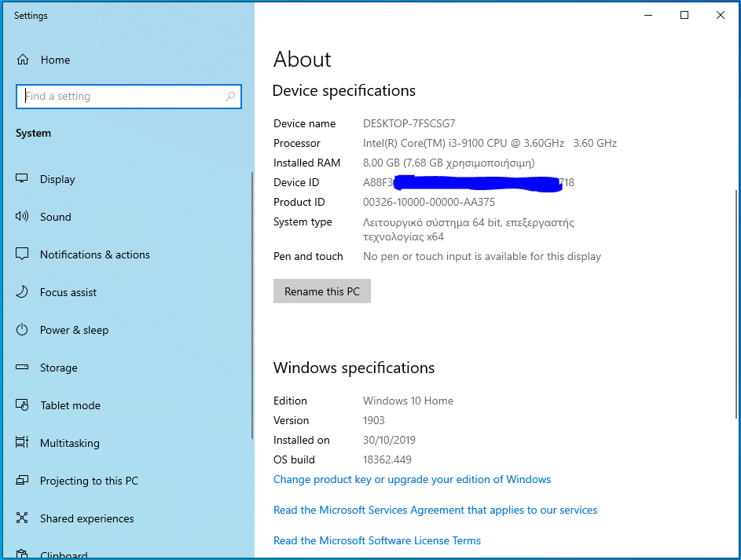Click Rename this PC button
Screen dimensions: 741x560
point(322,291)
